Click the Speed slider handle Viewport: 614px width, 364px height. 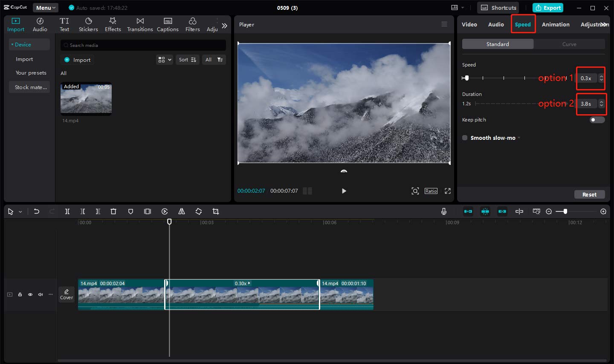[x=466, y=78]
